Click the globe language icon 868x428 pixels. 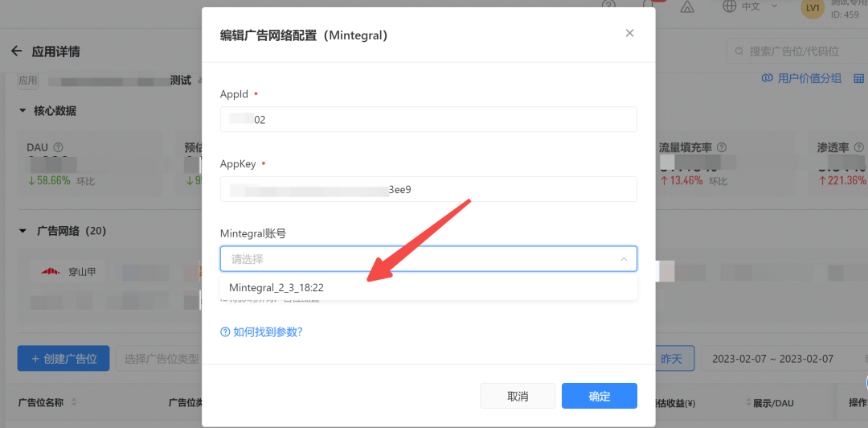pos(730,6)
